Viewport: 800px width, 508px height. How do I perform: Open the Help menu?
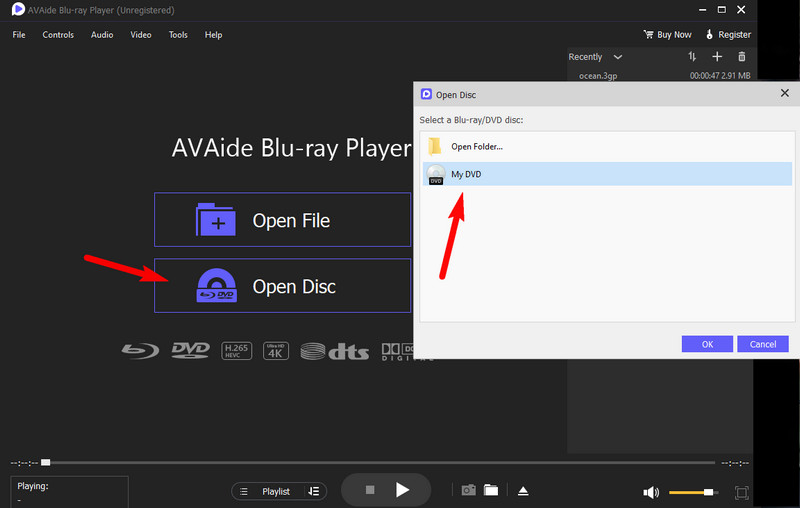pyautogui.click(x=213, y=35)
